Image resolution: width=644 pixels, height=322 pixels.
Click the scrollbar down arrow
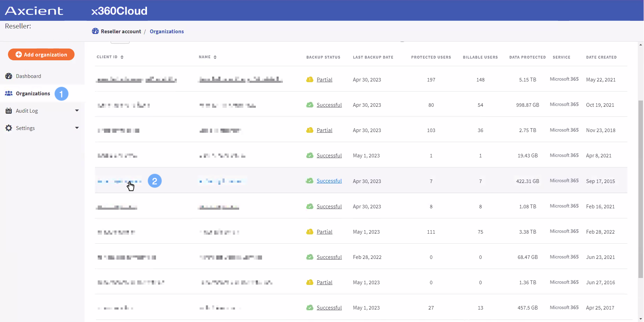[x=641, y=319]
